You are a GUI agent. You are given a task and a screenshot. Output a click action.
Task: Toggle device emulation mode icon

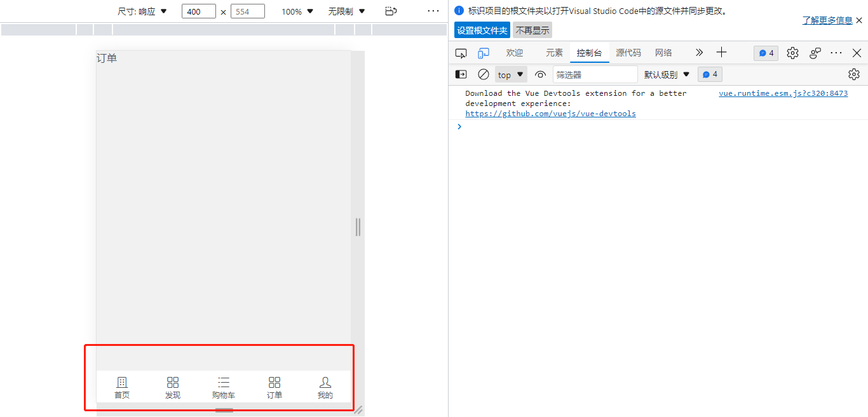click(x=484, y=53)
